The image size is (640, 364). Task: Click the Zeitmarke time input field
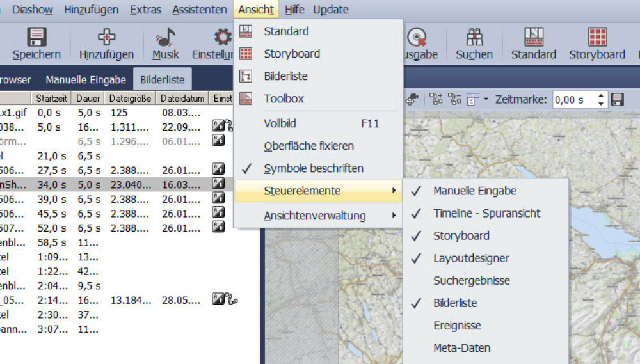[573, 100]
